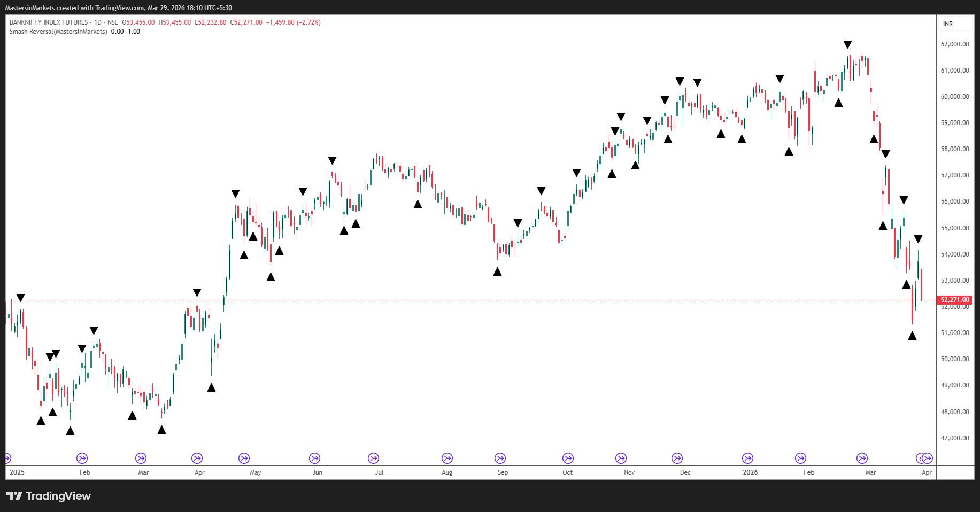Open the INR currency selector
This screenshot has width=980, height=512.
[948, 24]
